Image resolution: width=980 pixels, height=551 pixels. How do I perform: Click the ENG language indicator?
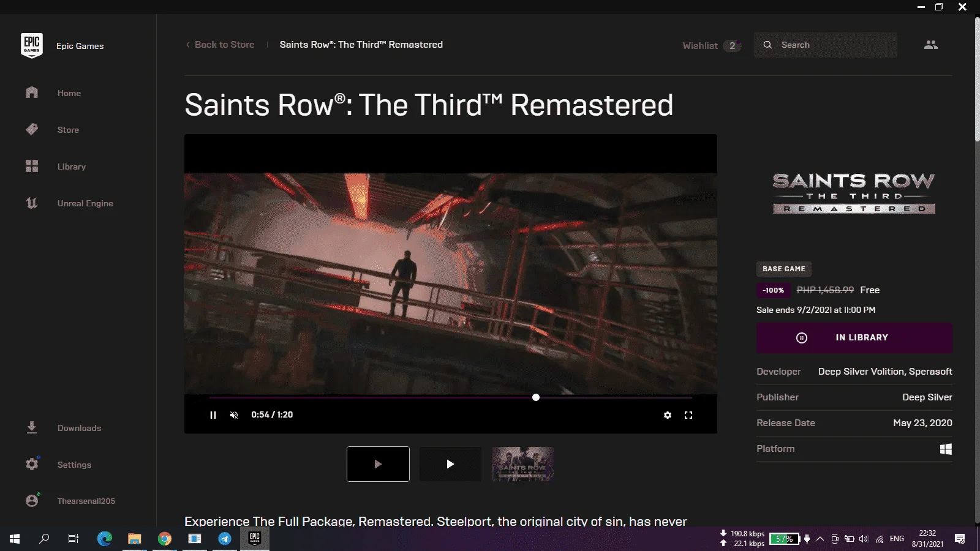(x=897, y=539)
